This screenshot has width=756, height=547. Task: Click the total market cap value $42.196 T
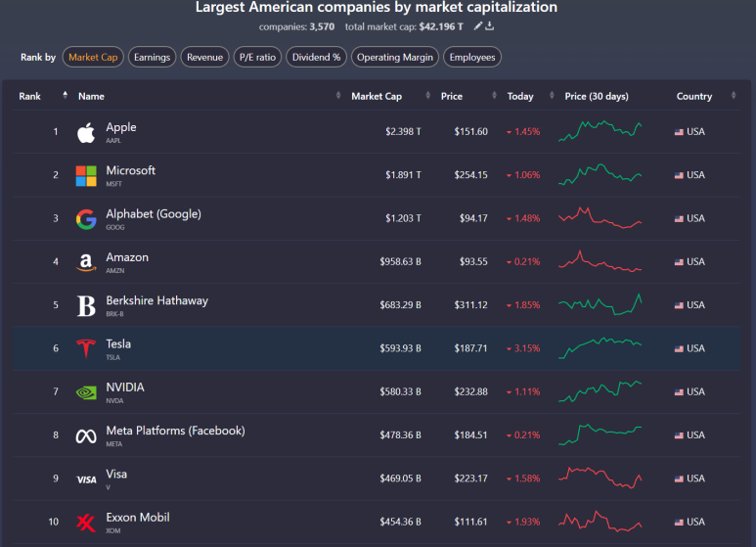[441, 27]
